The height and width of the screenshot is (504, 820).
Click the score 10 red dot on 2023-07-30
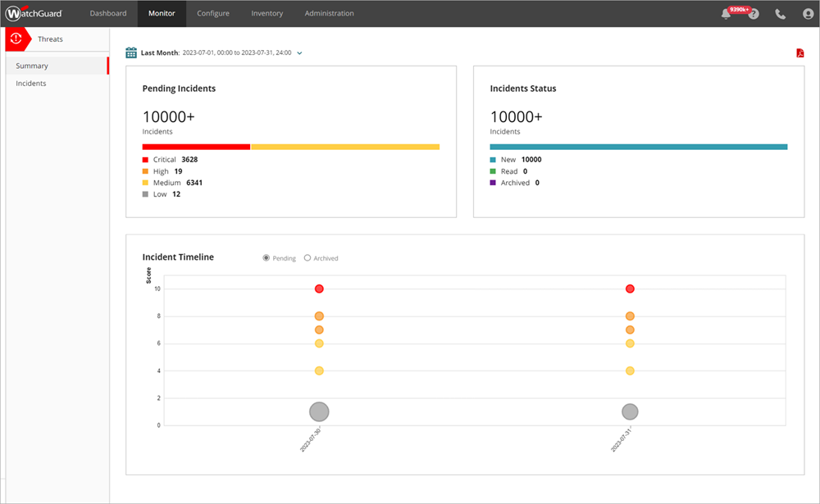click(x=319, y=288)
